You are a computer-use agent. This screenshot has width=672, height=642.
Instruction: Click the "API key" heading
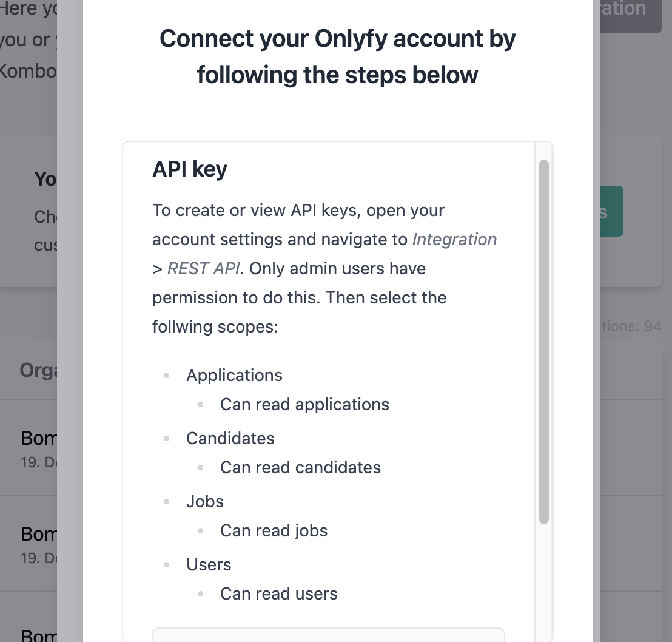tap(190, 169)
